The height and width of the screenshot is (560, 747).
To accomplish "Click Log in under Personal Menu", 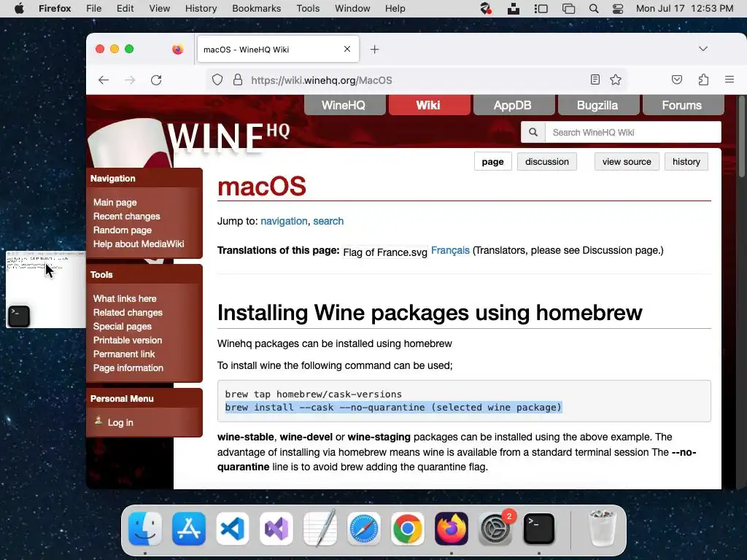I will (120, 422).
